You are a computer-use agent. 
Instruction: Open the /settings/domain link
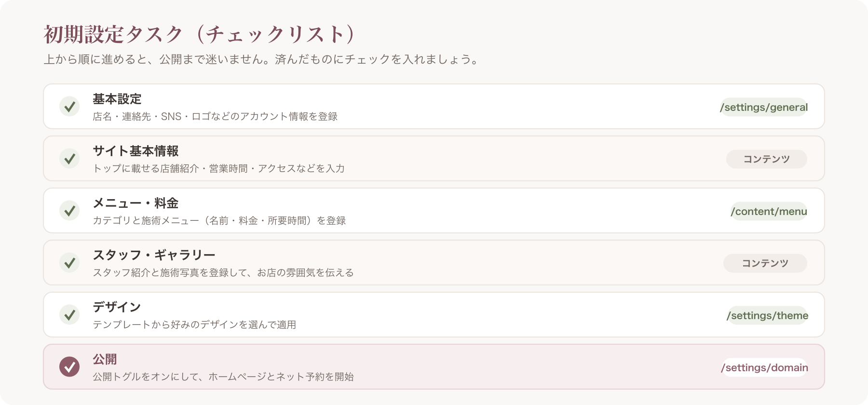[x=764, y=367]
